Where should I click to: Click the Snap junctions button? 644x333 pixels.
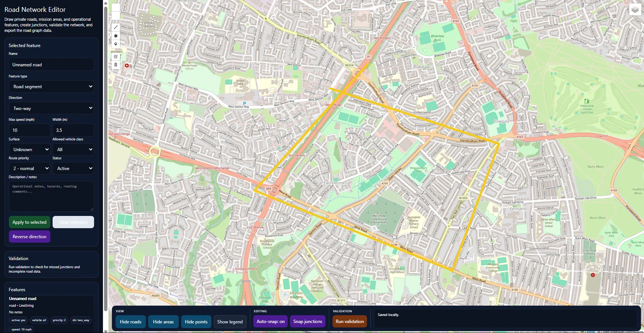click(x=308, y=322)
